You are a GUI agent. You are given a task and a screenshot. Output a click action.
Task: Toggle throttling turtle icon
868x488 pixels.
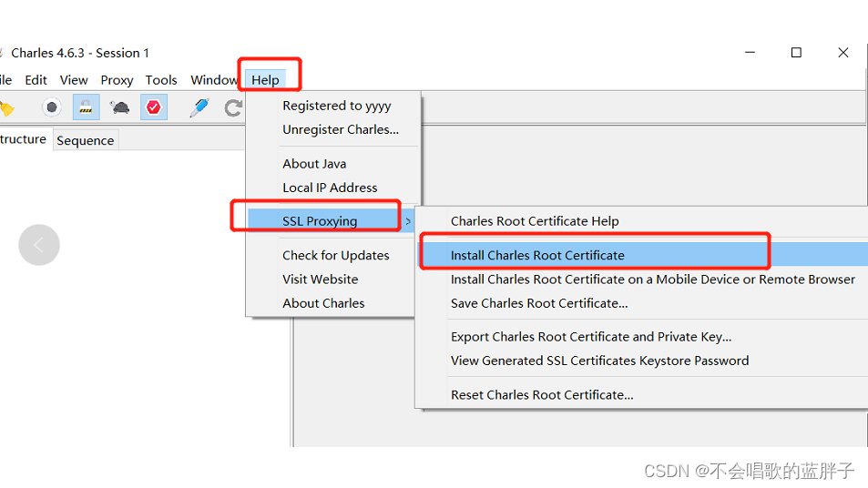coord(119,107)
